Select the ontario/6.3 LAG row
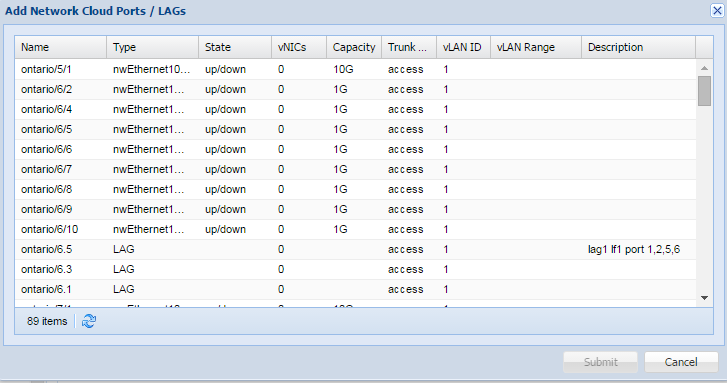Image resolution: width=727 pixels, height=383 pixels. pyautogui.click(x=355, y=269)
